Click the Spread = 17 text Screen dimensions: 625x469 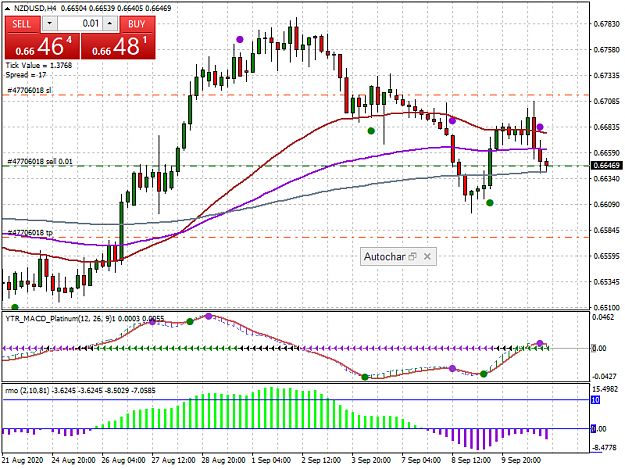26,75
